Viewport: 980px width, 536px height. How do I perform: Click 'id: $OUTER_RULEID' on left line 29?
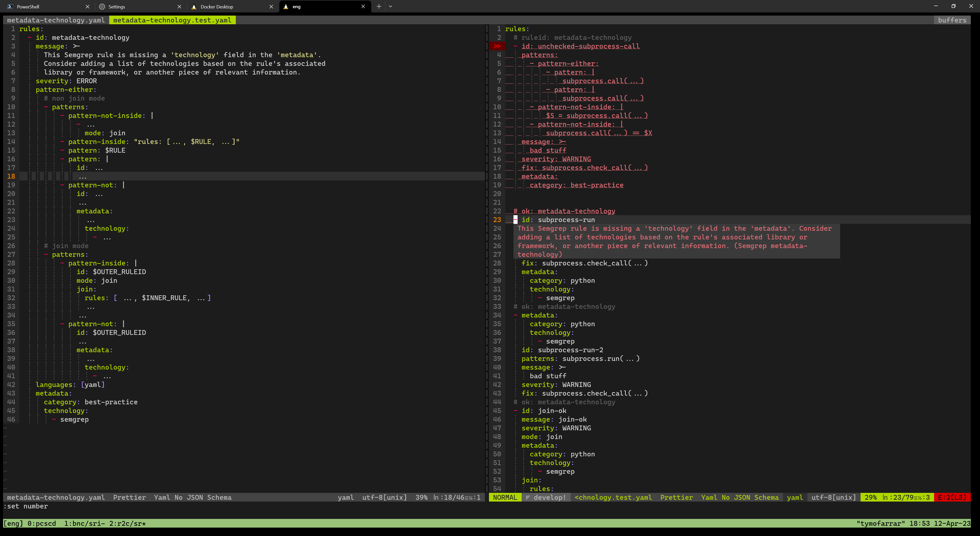[x=111, y=272]
